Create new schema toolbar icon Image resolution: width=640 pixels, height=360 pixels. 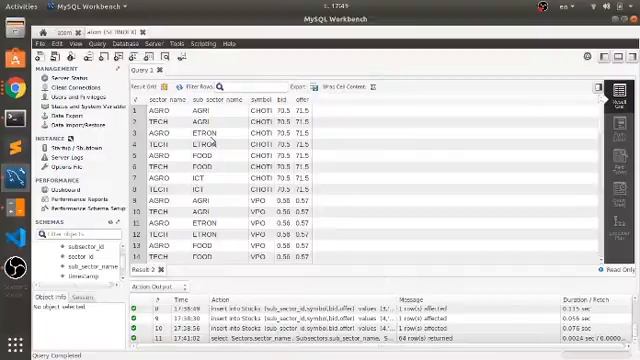pyautogui.click(x=88, y=57)
